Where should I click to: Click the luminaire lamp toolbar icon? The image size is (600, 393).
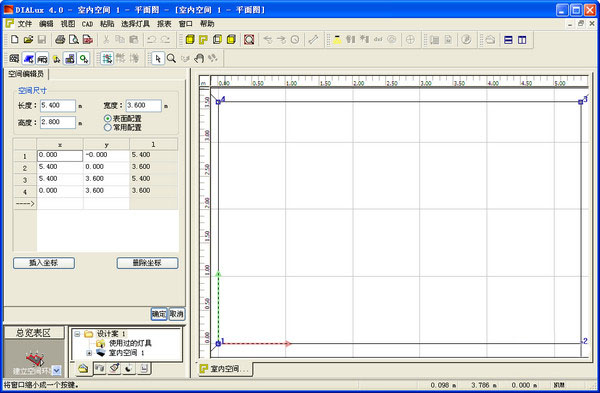(x=337, y=39)
